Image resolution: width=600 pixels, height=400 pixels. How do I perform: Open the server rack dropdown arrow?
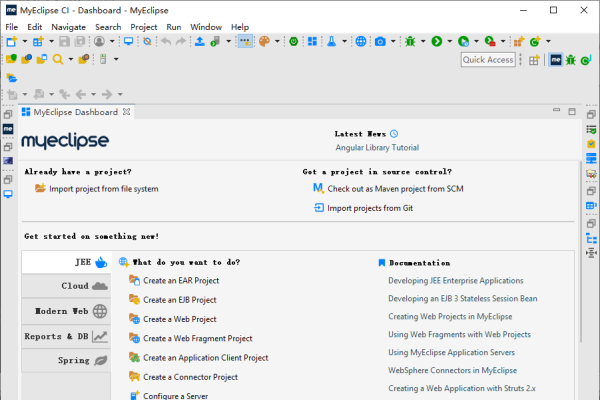click(x=116, y=59)
